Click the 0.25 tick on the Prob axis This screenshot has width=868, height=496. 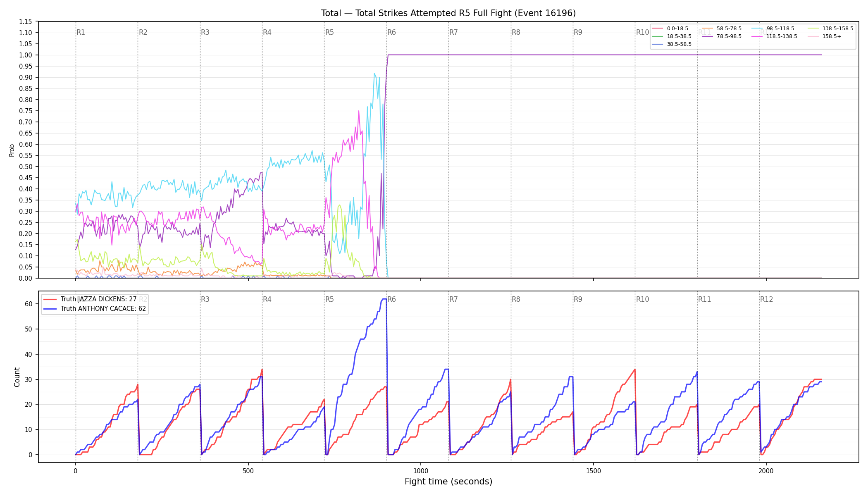click(26, 222)
